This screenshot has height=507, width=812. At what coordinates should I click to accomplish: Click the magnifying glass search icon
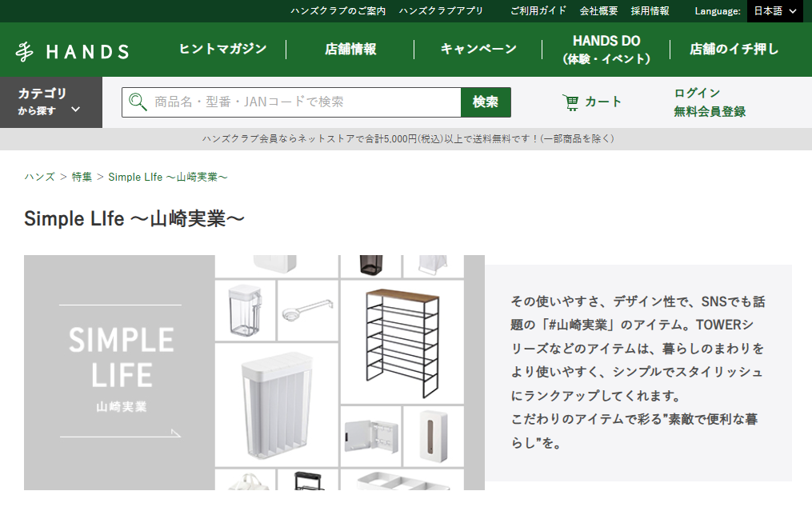pos(138,102)
